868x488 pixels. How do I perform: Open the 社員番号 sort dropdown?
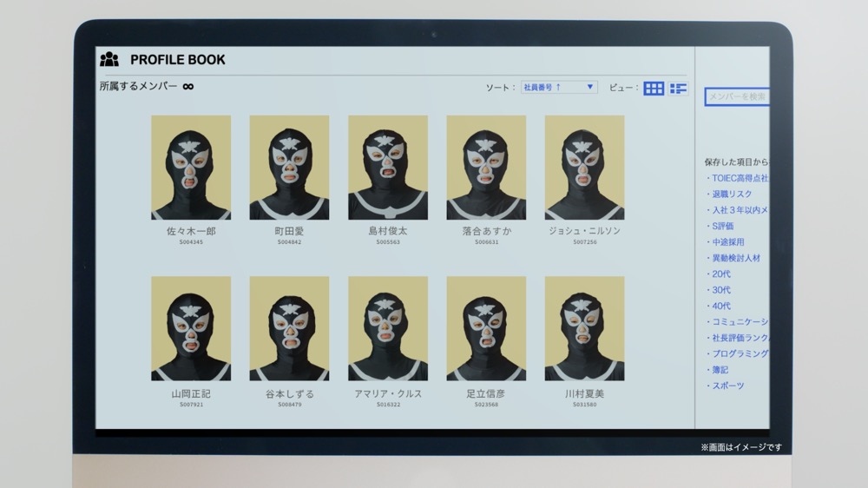559,87
